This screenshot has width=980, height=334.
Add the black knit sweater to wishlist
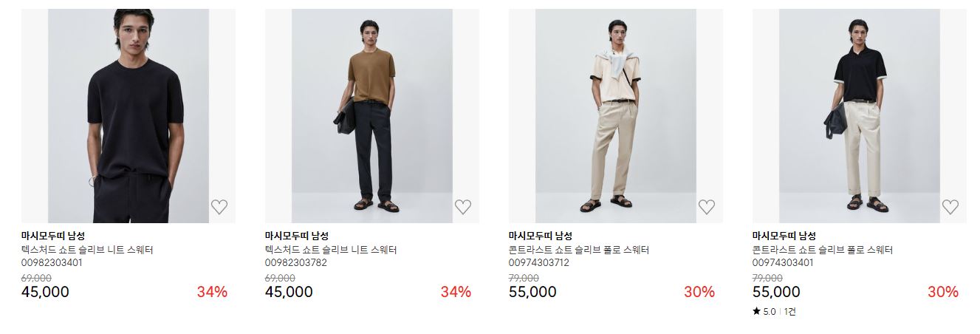(x=219, y=207)
